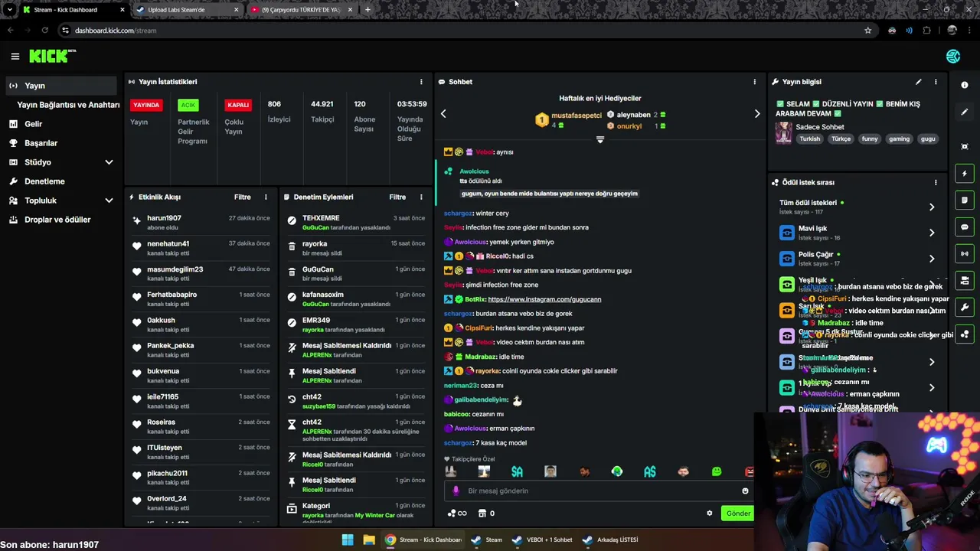Image resolution: width=980 pixels, height=551 pixels.
Task: Click the gaming stream tag
Action: click(899, 139)
